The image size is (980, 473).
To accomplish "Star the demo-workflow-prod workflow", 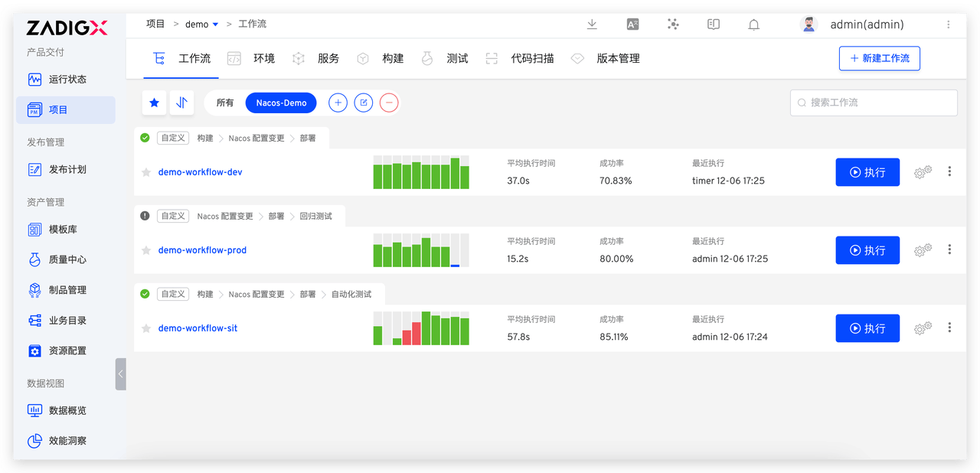I will (x=145, y=250).
